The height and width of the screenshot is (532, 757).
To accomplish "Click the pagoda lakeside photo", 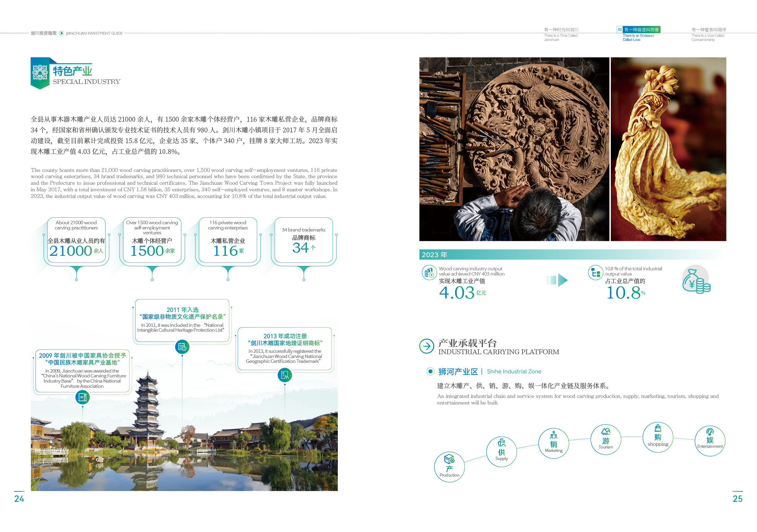I will click(184, 430).
